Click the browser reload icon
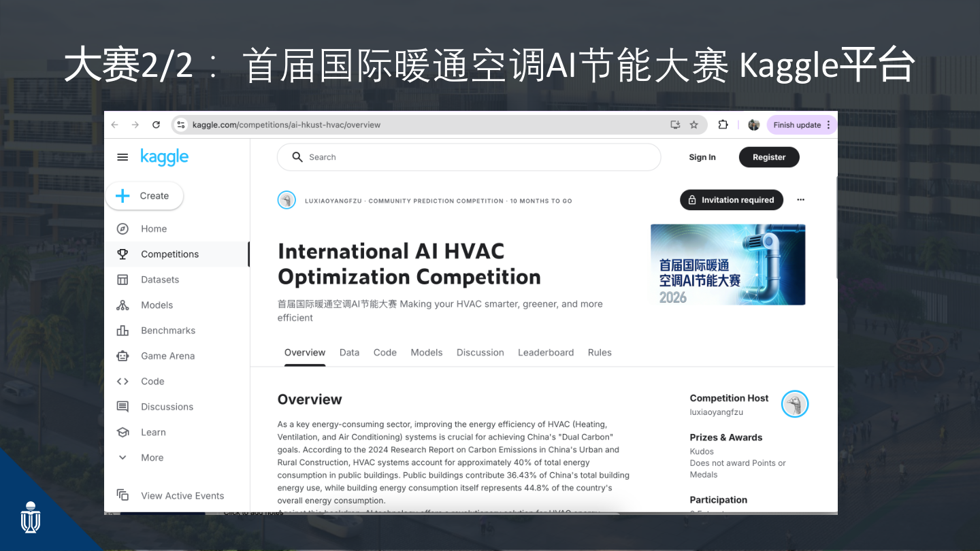 (156, 124)
